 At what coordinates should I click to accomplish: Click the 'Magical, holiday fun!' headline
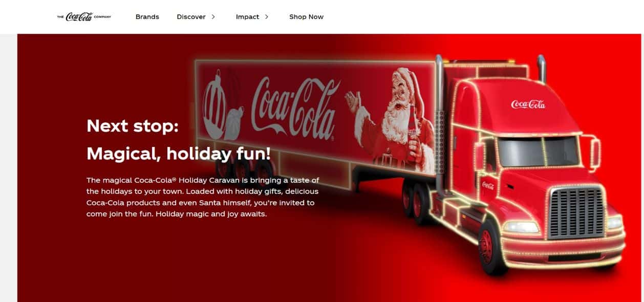coord(179,153)
